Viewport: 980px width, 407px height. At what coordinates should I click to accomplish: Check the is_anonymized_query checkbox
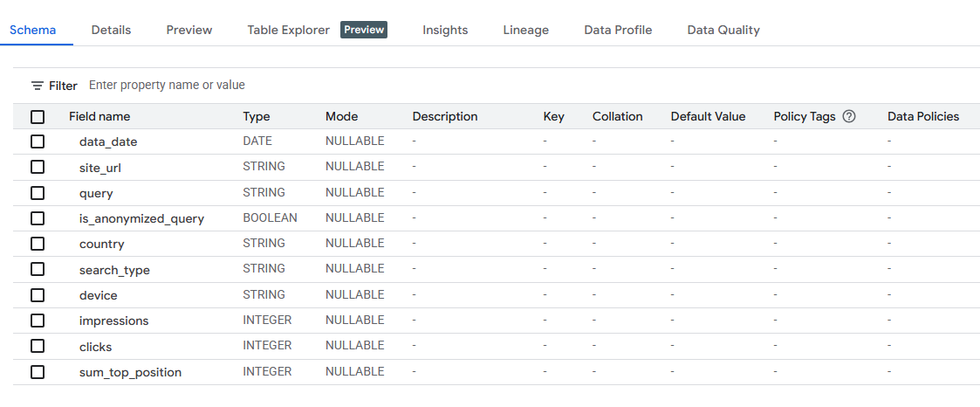pyautogui.click(x=38, y=218)
